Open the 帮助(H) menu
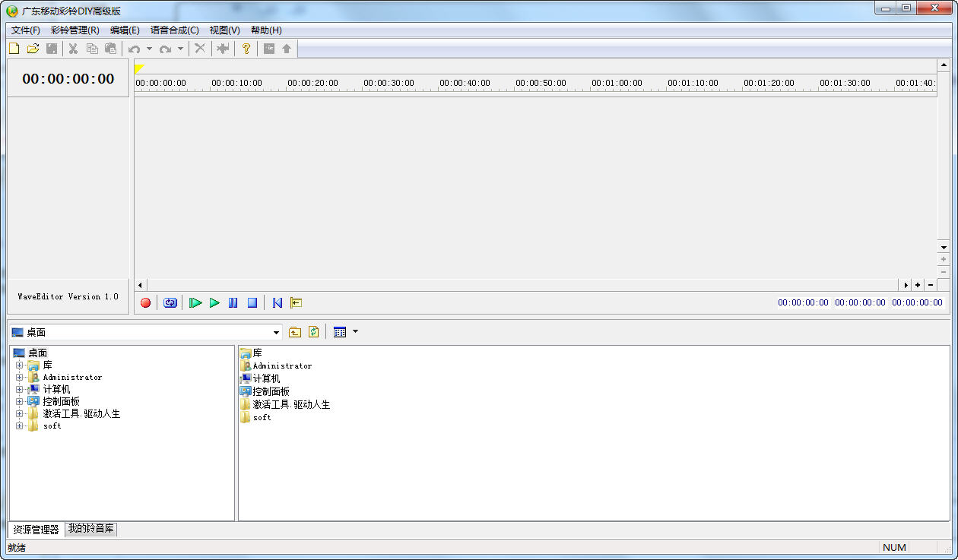Screen dimensions: 958x560 [266, 30]
